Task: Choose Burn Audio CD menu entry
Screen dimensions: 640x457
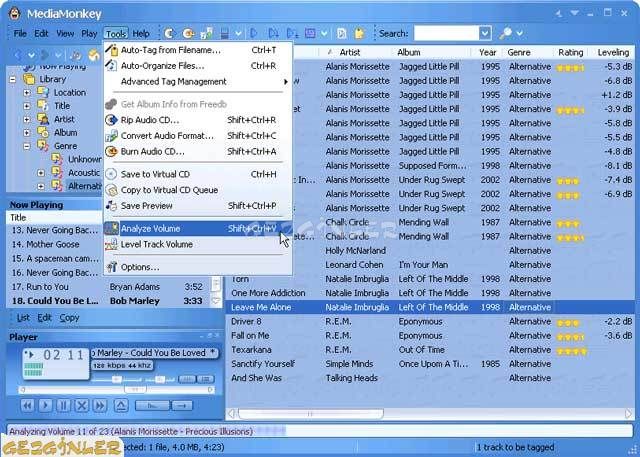Action: (x=198, y=151)
